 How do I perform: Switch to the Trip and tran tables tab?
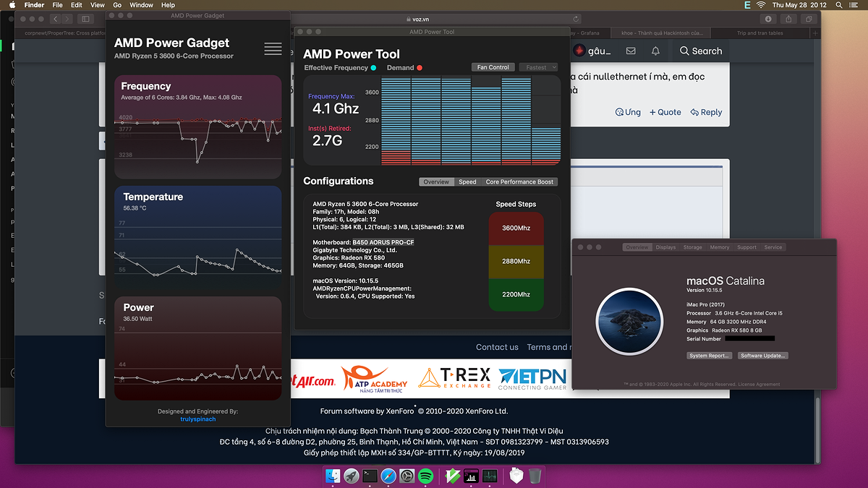[x=759, y=33]
